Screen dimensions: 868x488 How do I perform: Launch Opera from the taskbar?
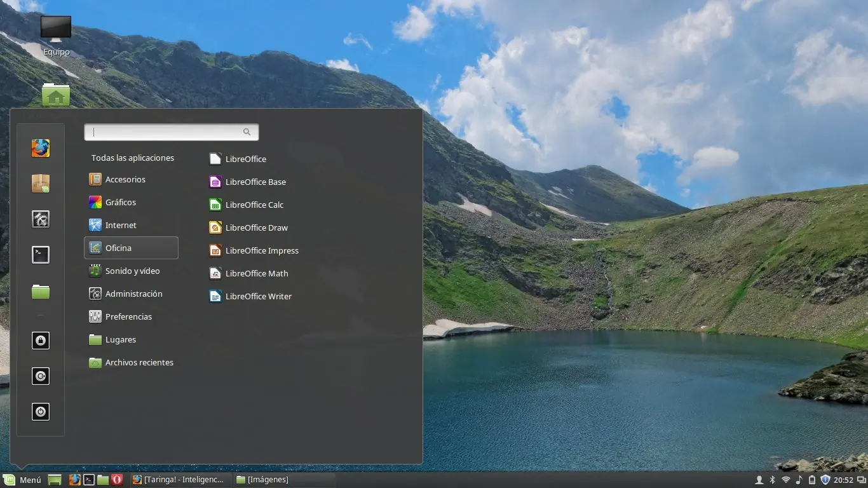tap(116, 480)
